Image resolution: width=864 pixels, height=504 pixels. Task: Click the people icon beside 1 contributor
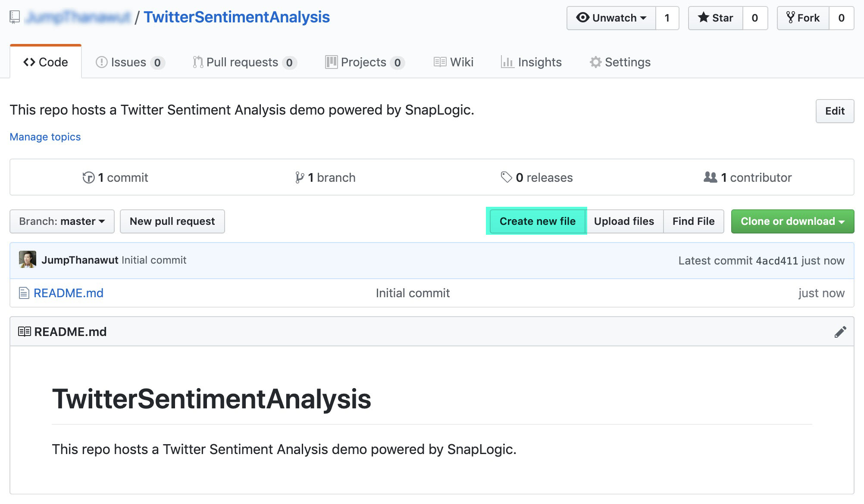click(711, 177)
